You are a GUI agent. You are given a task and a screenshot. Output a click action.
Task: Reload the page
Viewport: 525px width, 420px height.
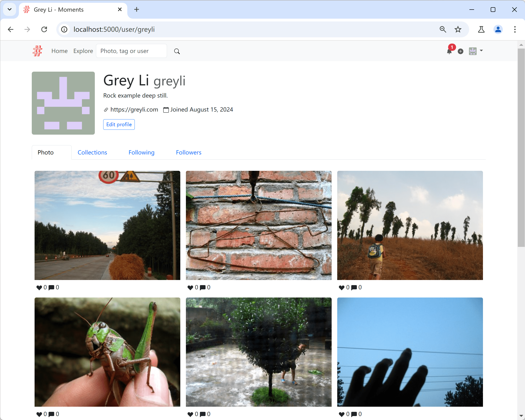[x=44, y=29]
